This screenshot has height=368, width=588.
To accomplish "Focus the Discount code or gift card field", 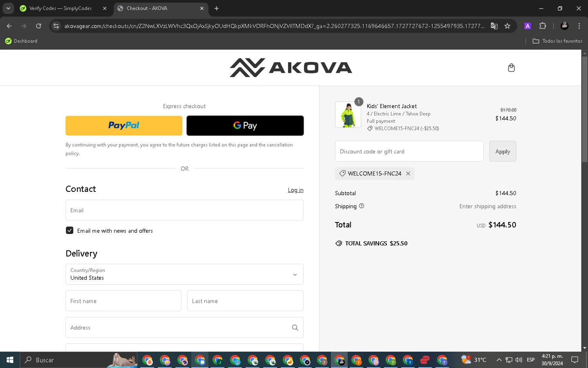I will (409, 151).
